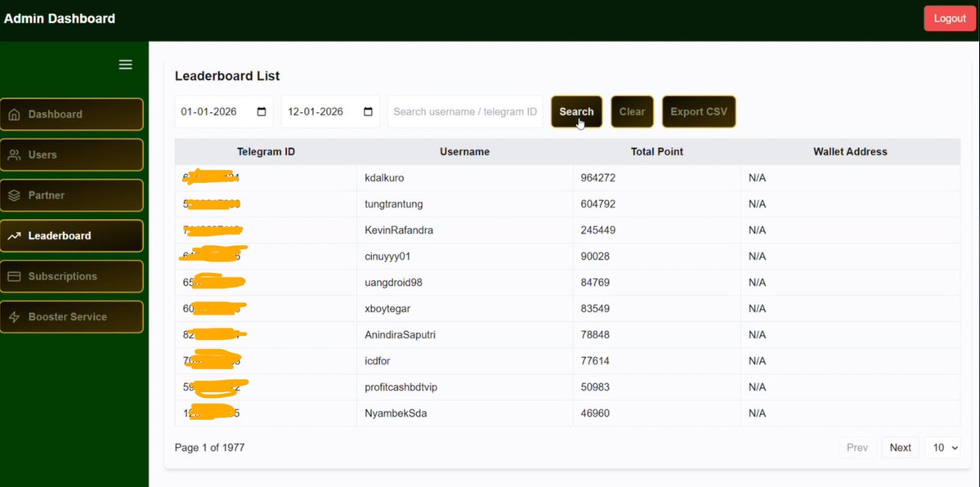Toggle the hamburger sidebar menu icon
Image resolution: width=980 pixels, height=487 pixels.
point(126,65)
